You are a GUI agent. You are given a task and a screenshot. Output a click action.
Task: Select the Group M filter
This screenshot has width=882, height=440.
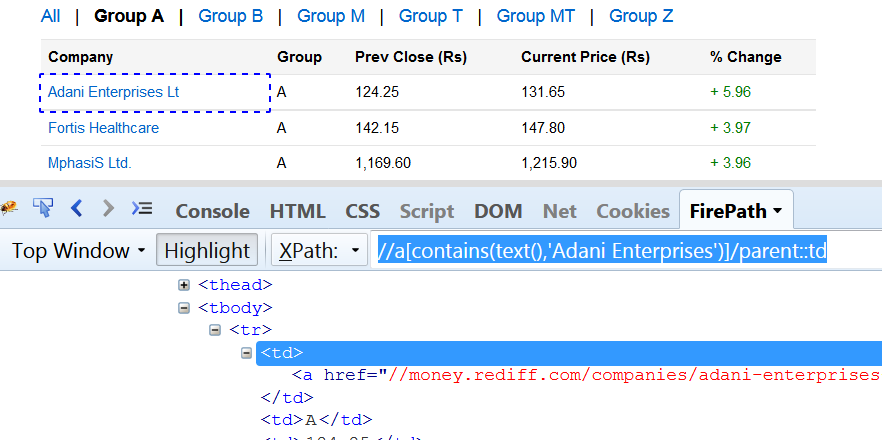tap(331, 16)
